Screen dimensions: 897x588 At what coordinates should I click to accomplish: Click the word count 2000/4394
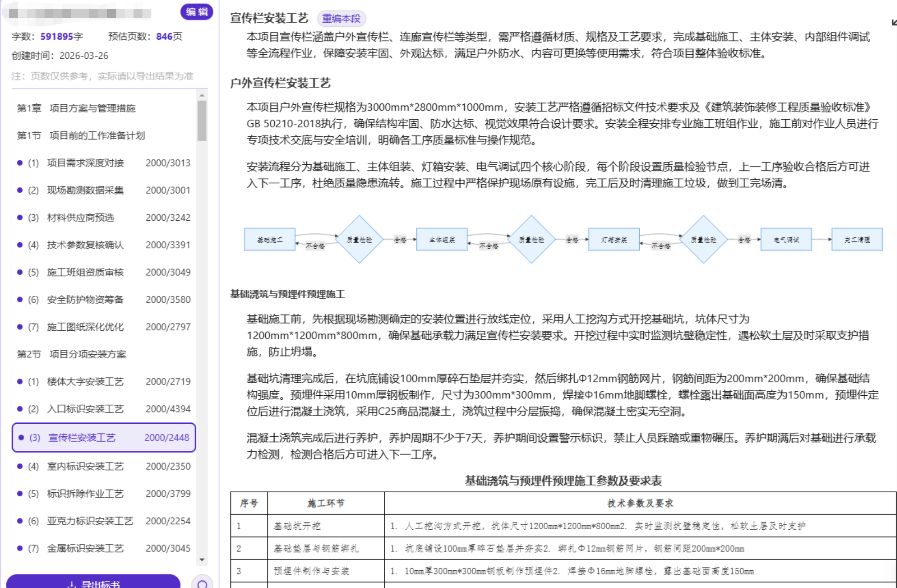coord(168,409)
